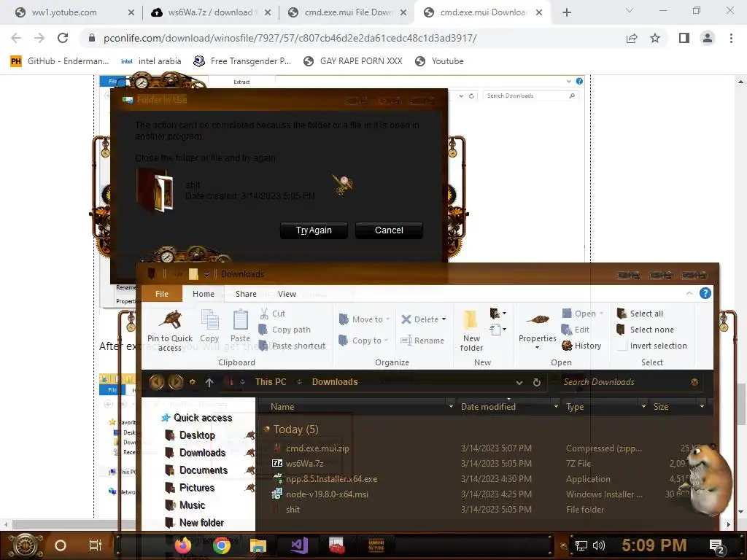Select cmd.exe.mui.zip file
Viewport: 747px width, 560px height.
(317, 448)
